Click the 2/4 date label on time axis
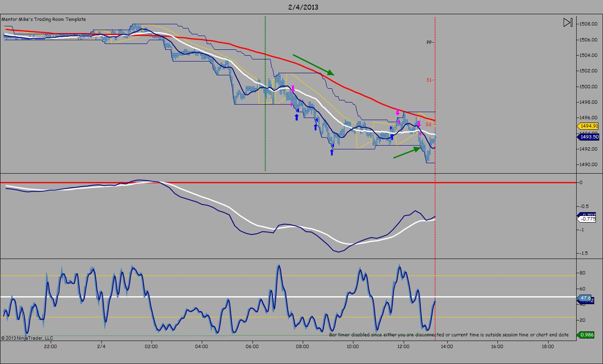 pos(101,346)
